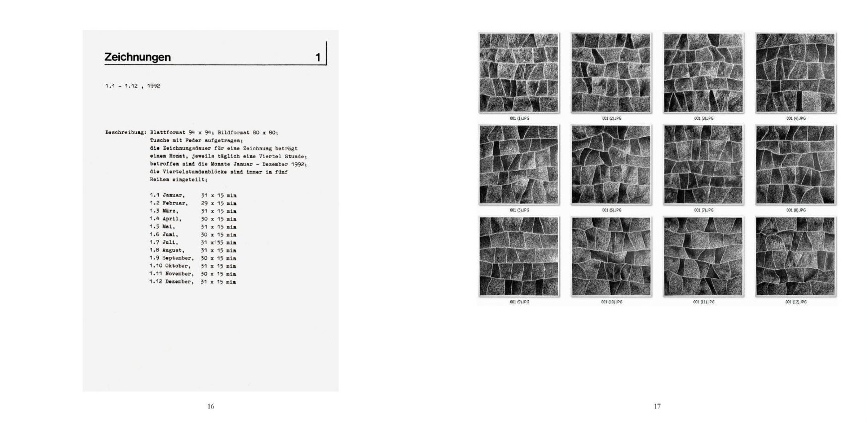
Task: Click the 001 (12).JPG thumbnail
Action: (796, 256)
